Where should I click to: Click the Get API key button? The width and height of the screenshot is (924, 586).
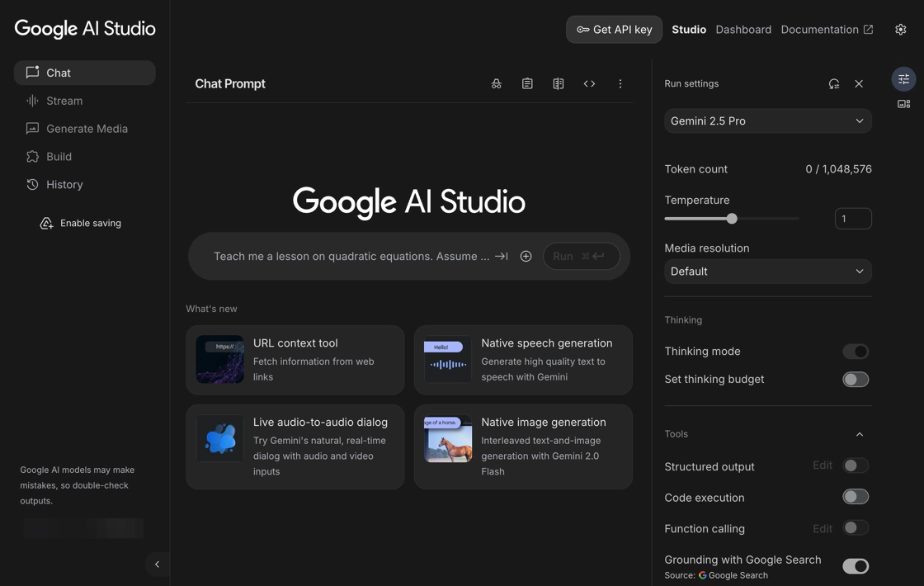click(x=614, y=30)
